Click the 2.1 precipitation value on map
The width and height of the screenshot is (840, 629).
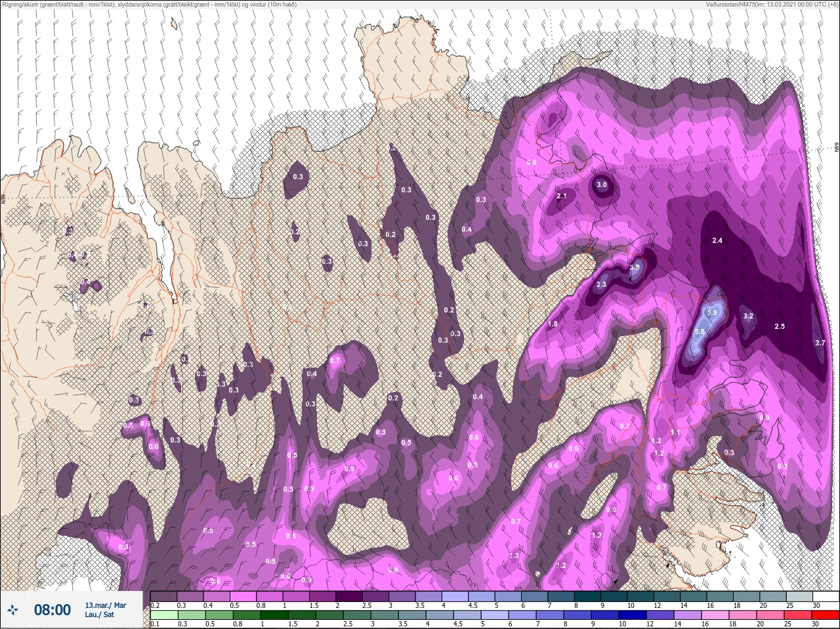click(561, 196)
